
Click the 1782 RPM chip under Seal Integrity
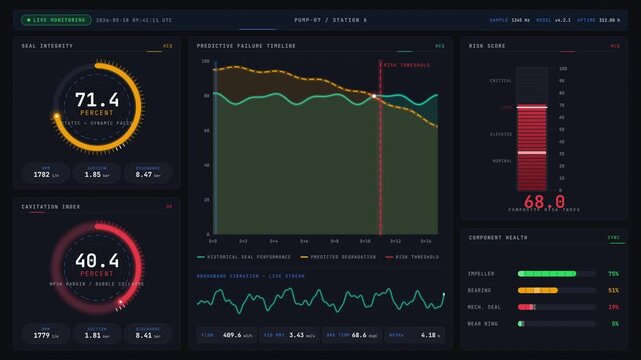(x=46, y=172)
